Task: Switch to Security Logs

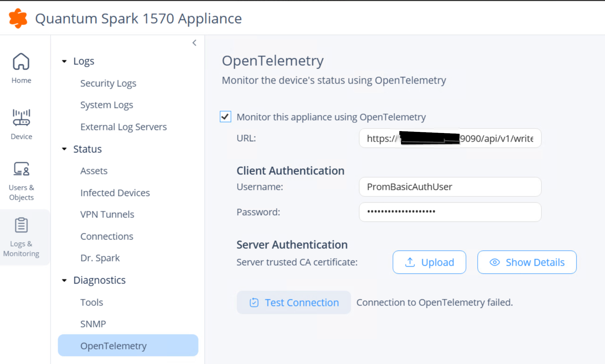Action: tap(108, 83)
